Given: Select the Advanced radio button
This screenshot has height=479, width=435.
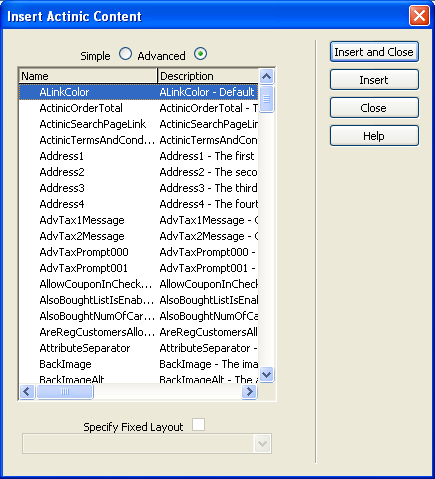Looking at the screenshot, I should click(200, 54).
